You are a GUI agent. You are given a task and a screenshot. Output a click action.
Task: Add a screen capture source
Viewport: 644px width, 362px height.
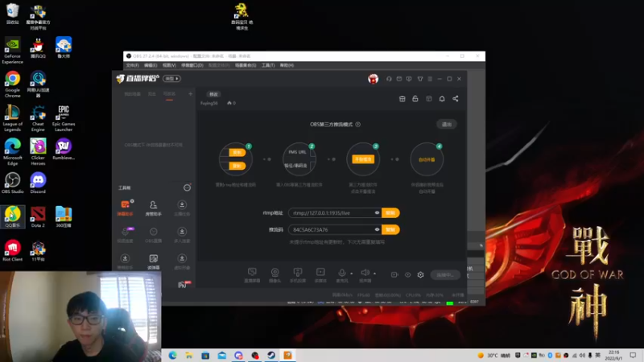pos(252,275)
